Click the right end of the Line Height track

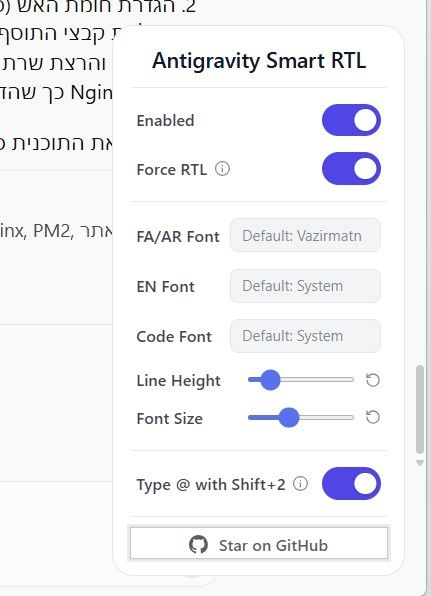pos(351,379)
